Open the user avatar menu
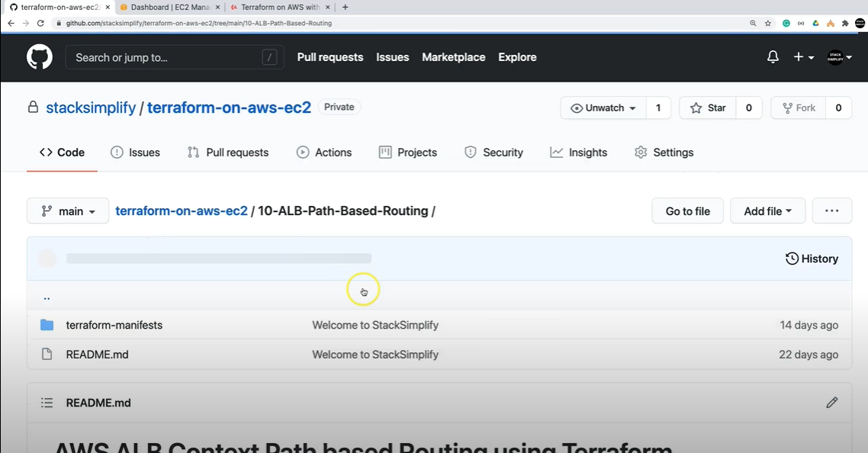Image resolution: width=868 pixels, height=453 pixels. [x=839, y=57]
